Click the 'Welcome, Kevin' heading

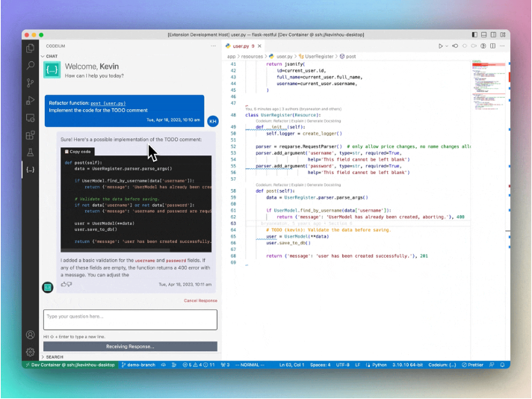92,66
